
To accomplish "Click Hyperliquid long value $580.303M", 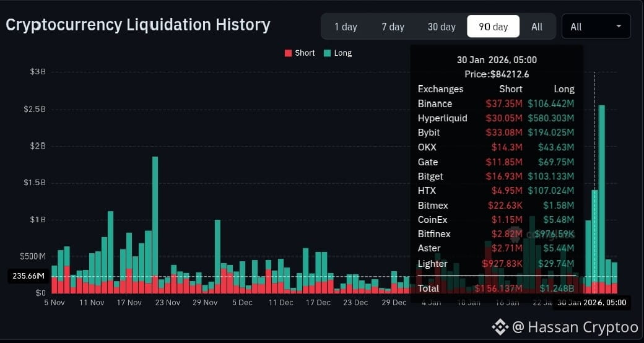I will tap(550, 118).
